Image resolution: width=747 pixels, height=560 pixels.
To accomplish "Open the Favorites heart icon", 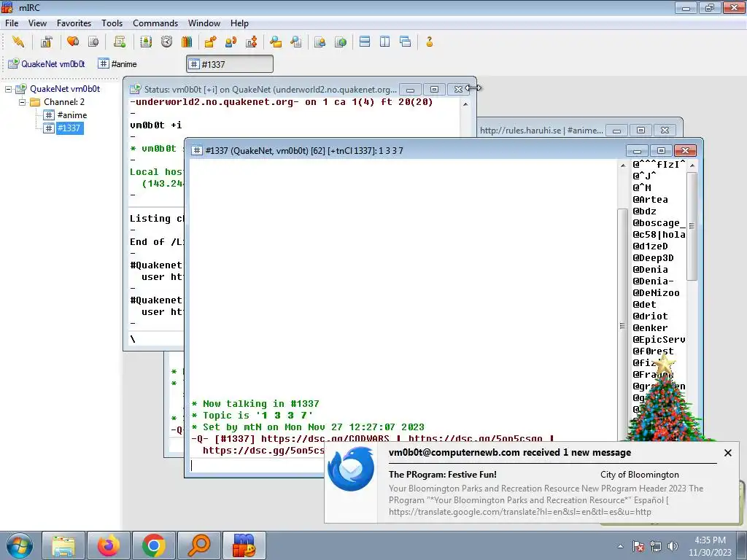I will (x=73, y=42).
